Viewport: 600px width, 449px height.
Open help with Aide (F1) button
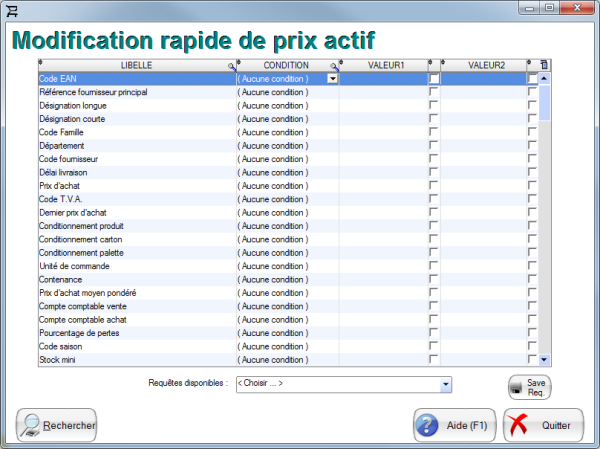pyautogui.click(x=455, y=425)
